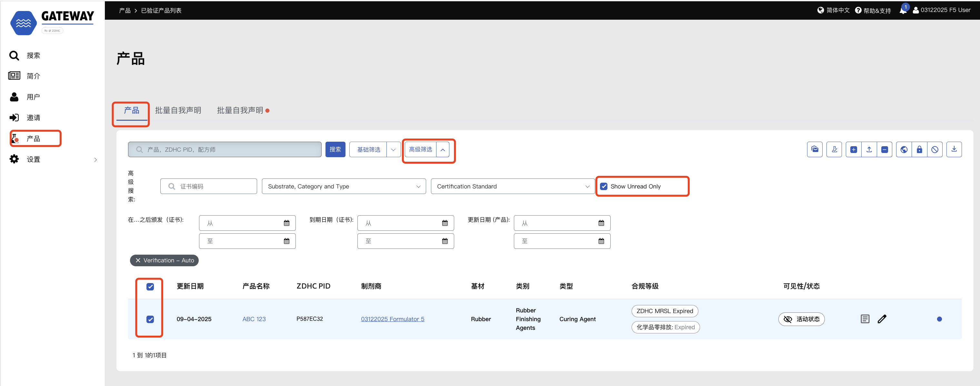Open the Certification Standard dropdown
Viewport: 980px width, 386px height.
point(513,187)
